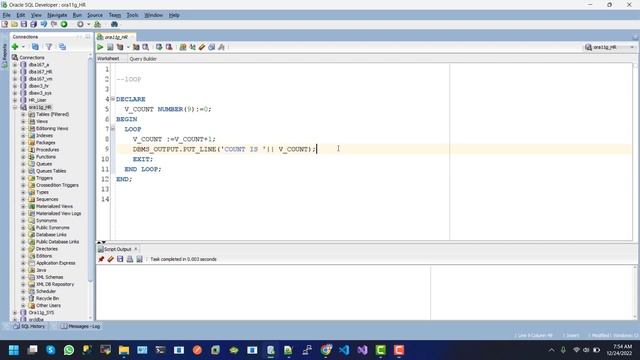The height and width of the screenshot is (360, 640).
Task: Select the Worksheet tab
Action: click(108, 59)
